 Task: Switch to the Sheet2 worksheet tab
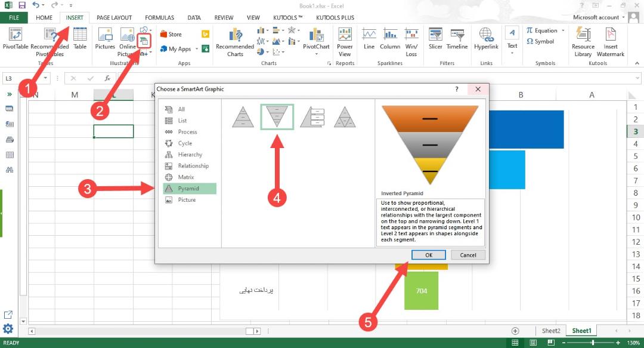pyautogui.click(x=551, y=331)
